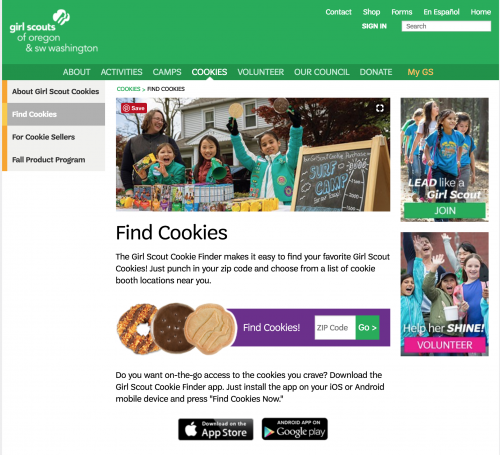500x455 pixels.
Task: Go to My GS link
Action: pyautogui.click(x=420, y=72)
